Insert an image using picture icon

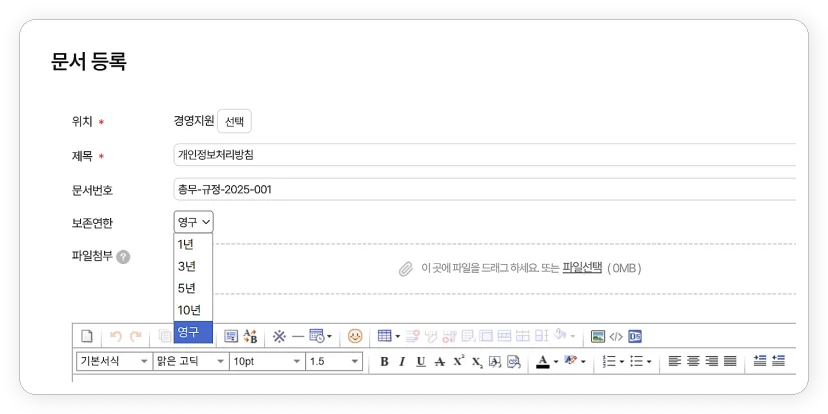[x=598, y=336]
